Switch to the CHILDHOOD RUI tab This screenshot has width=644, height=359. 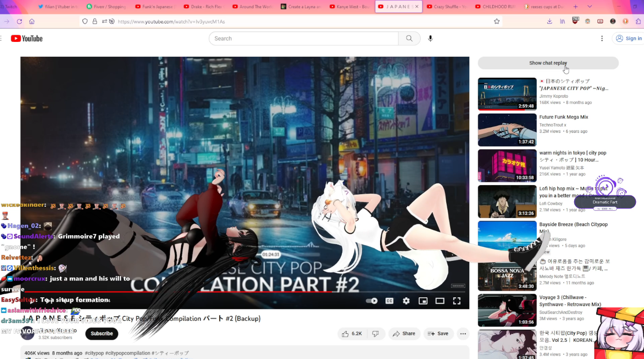point(495,7)
